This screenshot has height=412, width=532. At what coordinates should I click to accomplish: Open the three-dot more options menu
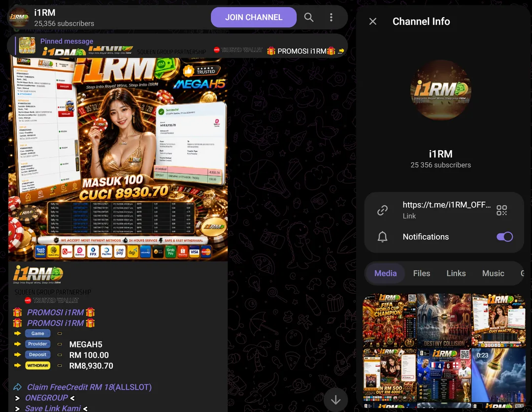(331, 17)
